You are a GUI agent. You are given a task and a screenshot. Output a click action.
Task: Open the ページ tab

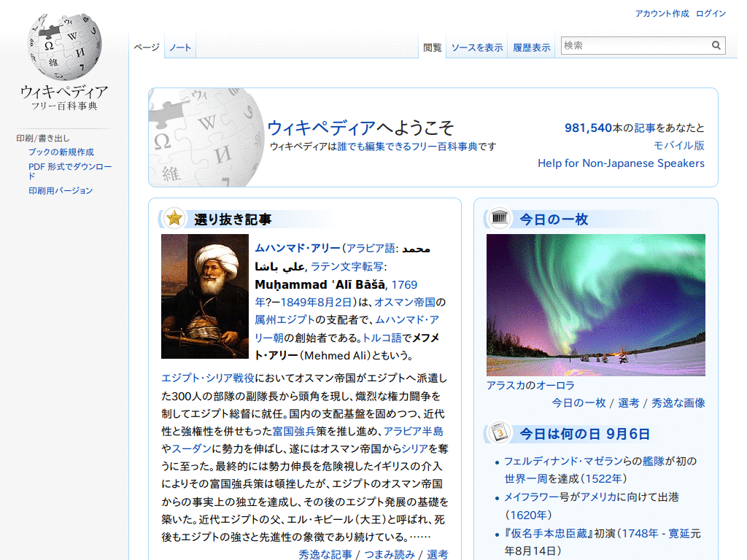click(x=146, y=47)
